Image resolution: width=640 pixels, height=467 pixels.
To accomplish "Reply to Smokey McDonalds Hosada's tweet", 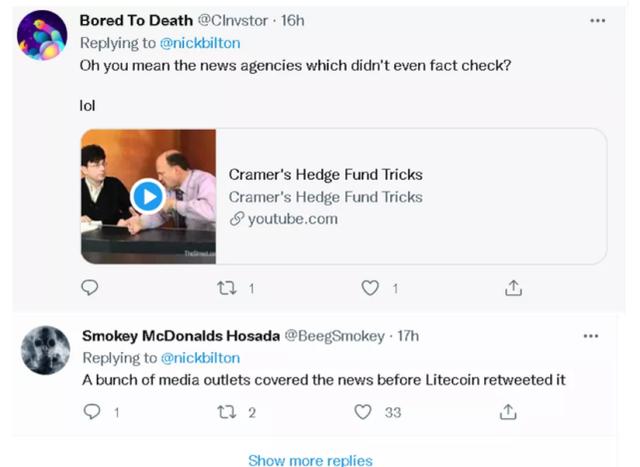I will coord(91,411).
